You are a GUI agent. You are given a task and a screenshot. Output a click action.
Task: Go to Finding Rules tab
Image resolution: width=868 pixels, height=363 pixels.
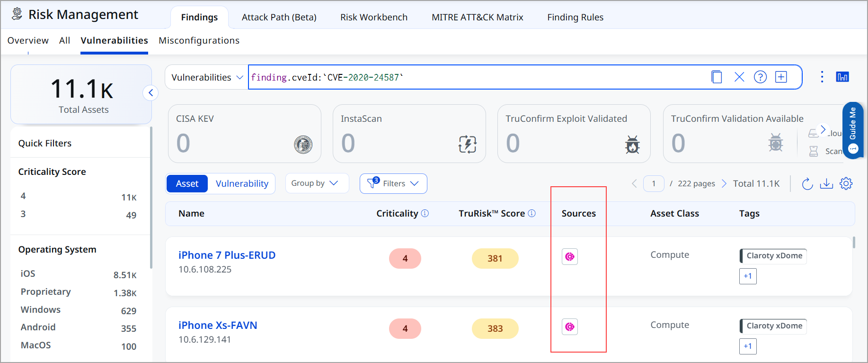[576, 17]
